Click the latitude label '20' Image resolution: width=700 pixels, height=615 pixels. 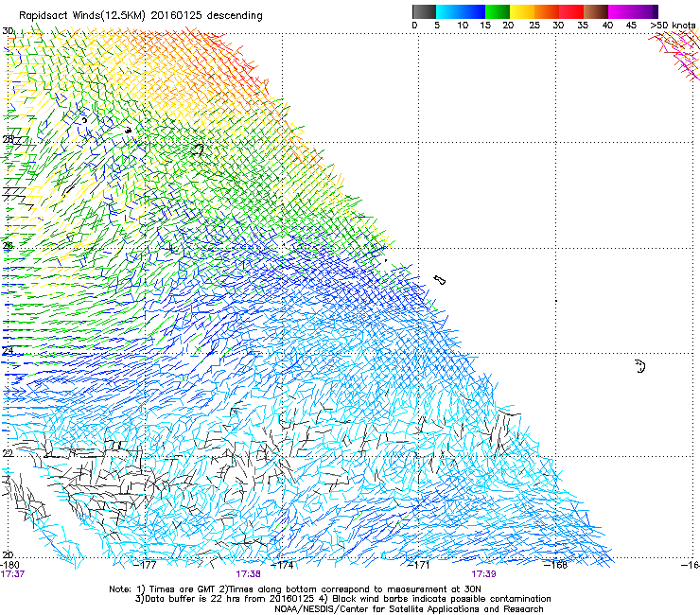coord(8,554)
